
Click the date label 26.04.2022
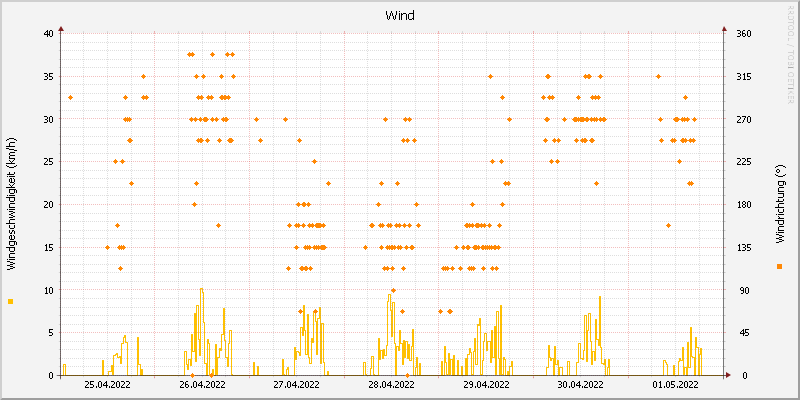(202, 385)
